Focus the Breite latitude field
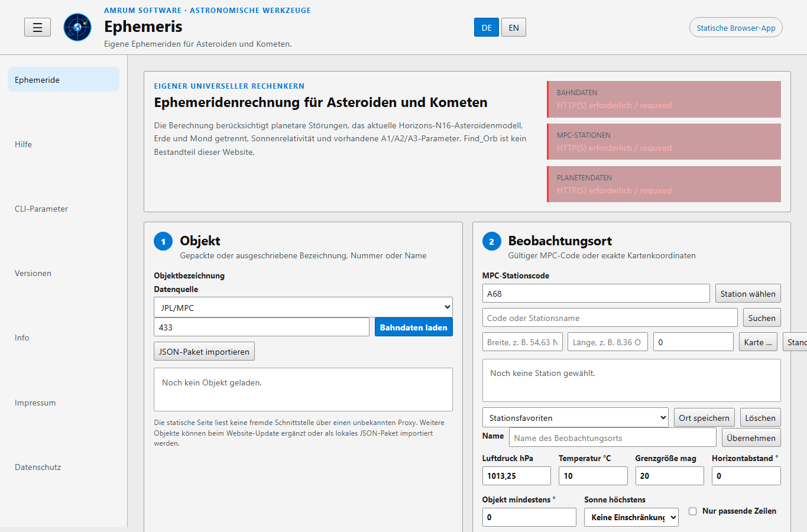This screenshot has width=807, height=532. point(523,342)
